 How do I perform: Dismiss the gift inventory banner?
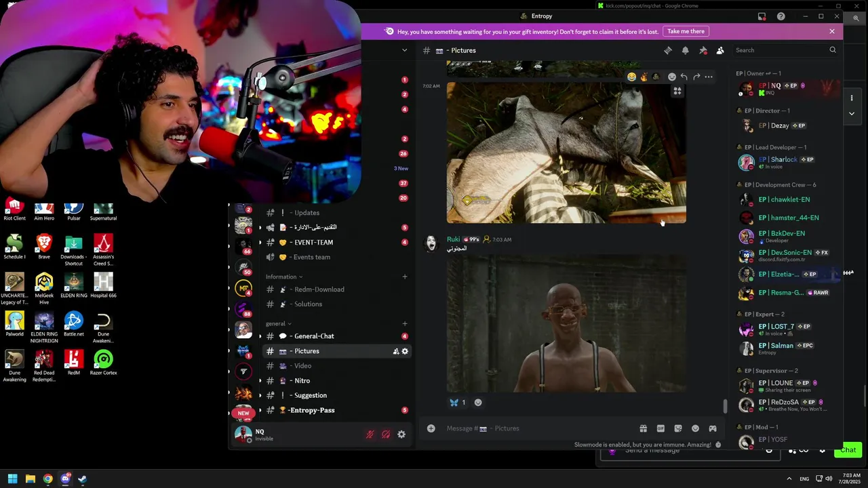pyautogui.click(x=832, y=31)
